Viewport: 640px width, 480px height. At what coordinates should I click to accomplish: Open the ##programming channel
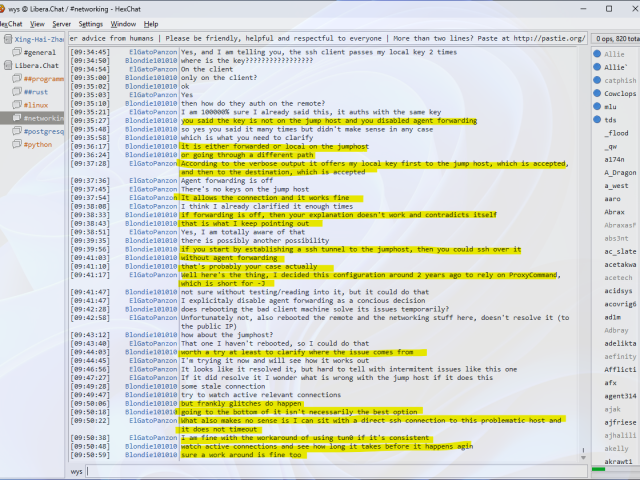[44, 78]
